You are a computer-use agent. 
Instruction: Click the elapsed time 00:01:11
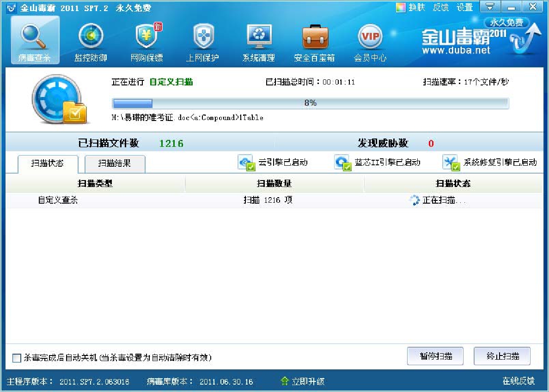339,82
